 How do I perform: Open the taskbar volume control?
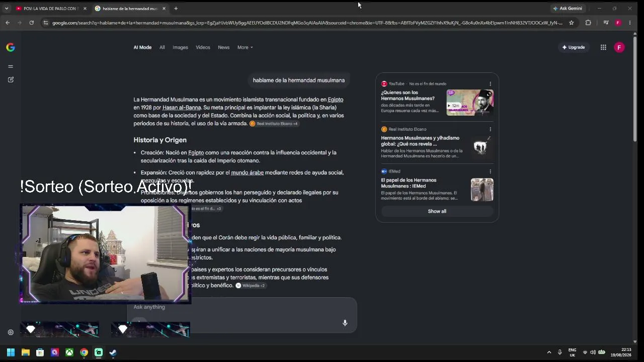tap(593, 352)
